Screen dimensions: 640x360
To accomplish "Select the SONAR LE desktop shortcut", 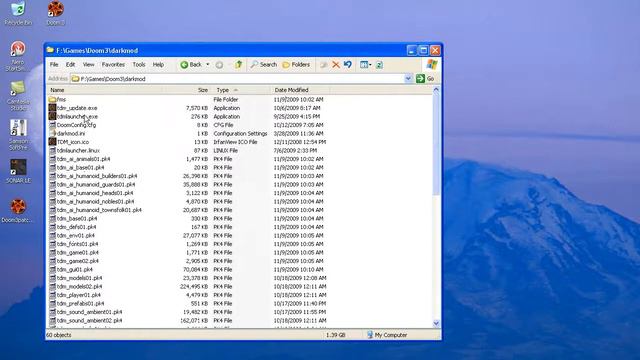I will point(18,171).
